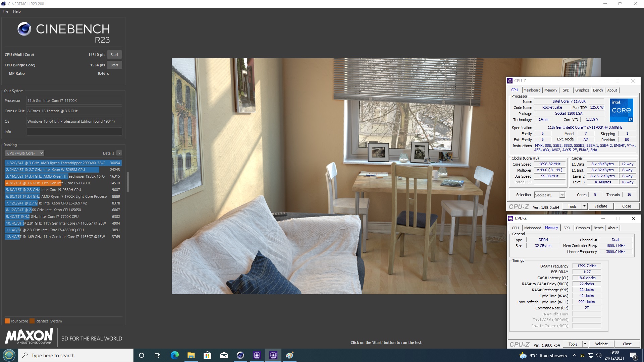644x362 pixels.
Task: Switch to Cinebench taskbar icon
Action: pyautogui.click(x=240, y=355)
